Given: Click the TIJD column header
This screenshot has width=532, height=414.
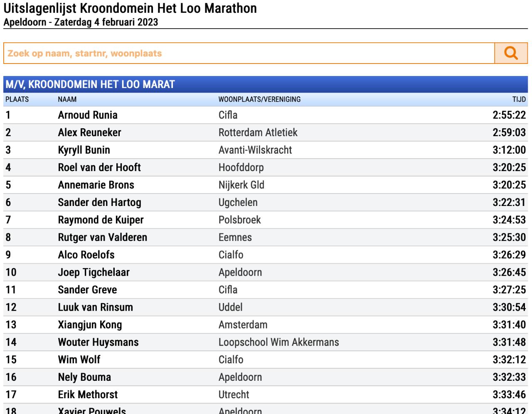Looking at the screenshot, I should 519,99.
